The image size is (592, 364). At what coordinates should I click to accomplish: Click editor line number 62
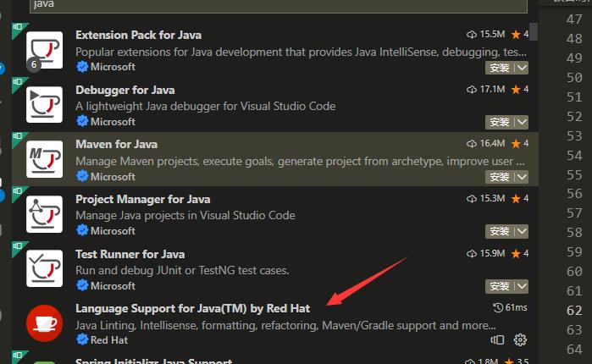click(574, 311)
